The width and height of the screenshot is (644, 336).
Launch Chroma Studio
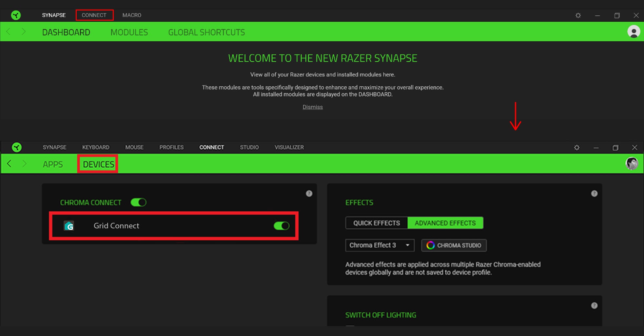click(454, 245)
